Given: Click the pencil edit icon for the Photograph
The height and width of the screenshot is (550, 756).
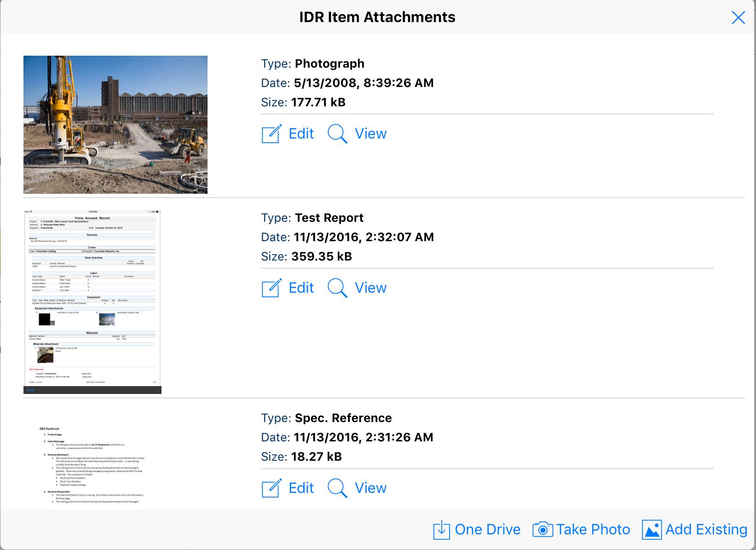Looking at the screenshot, I should [271, 134].
